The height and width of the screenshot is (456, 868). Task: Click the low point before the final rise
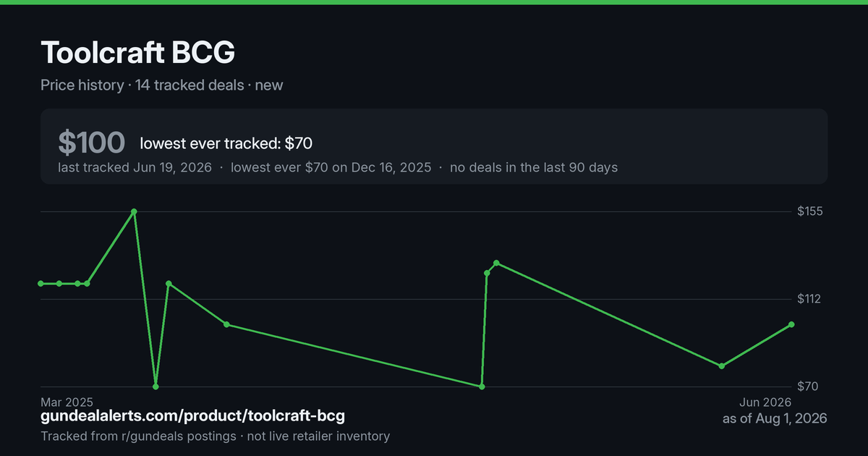coord(721,366)
